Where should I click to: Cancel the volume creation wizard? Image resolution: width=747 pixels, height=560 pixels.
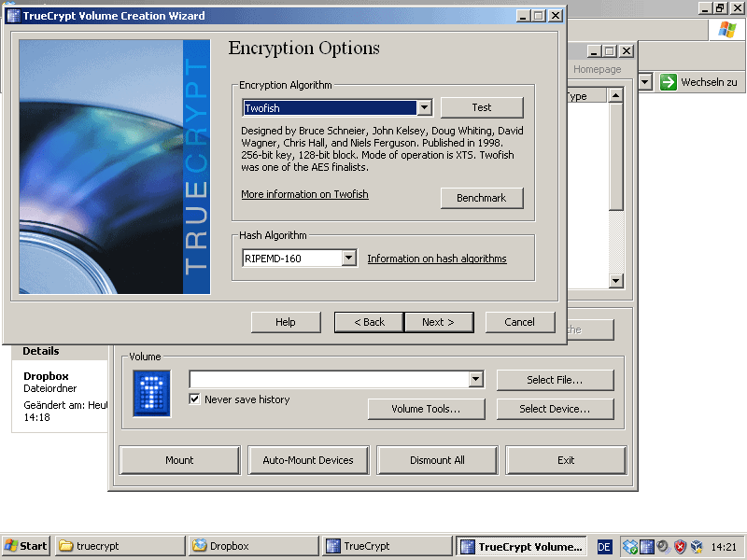pyautogui.click(x=520, y=322)
